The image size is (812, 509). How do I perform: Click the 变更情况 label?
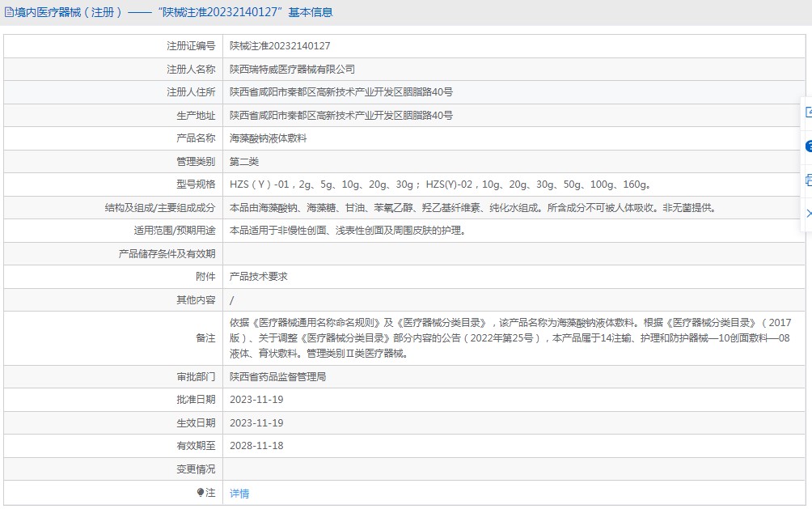tap(196, 469)
